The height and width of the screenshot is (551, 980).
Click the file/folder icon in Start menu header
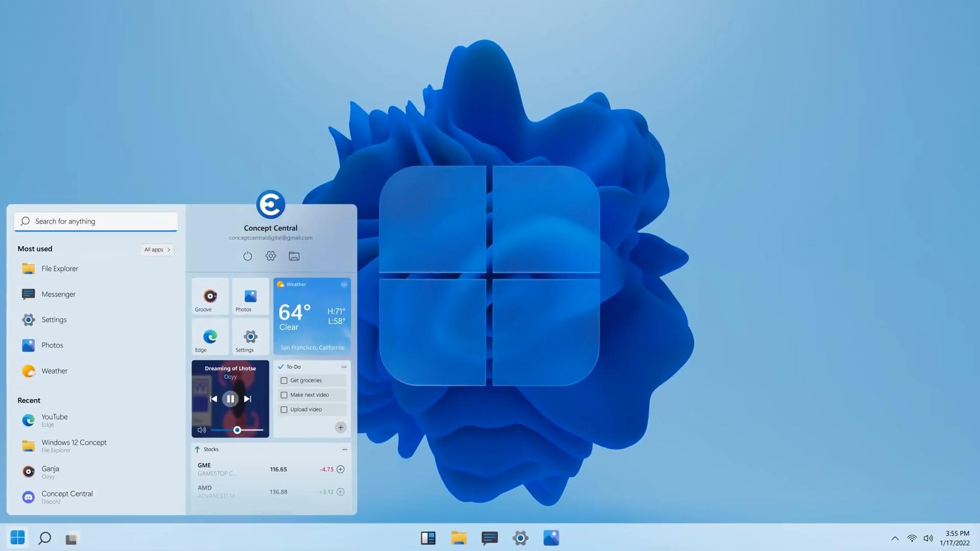pyautogui.click(x=293, y=256)
